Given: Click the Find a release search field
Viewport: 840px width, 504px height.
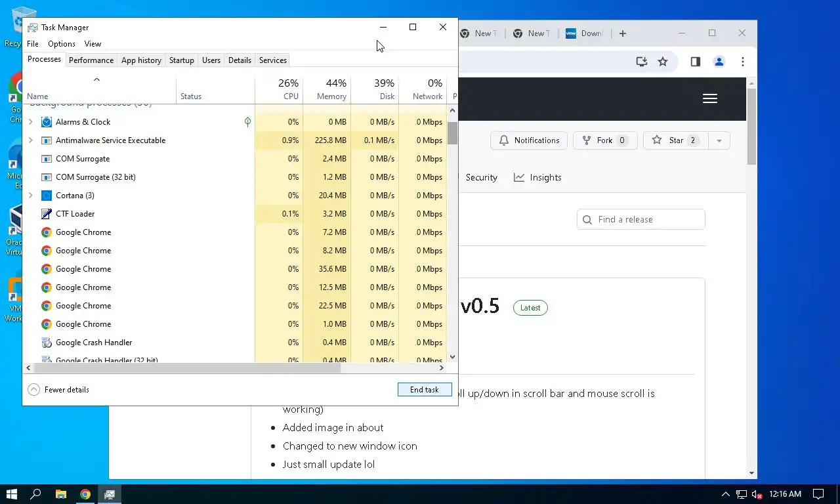Looking at the screenshot, I should click(641, 219).
